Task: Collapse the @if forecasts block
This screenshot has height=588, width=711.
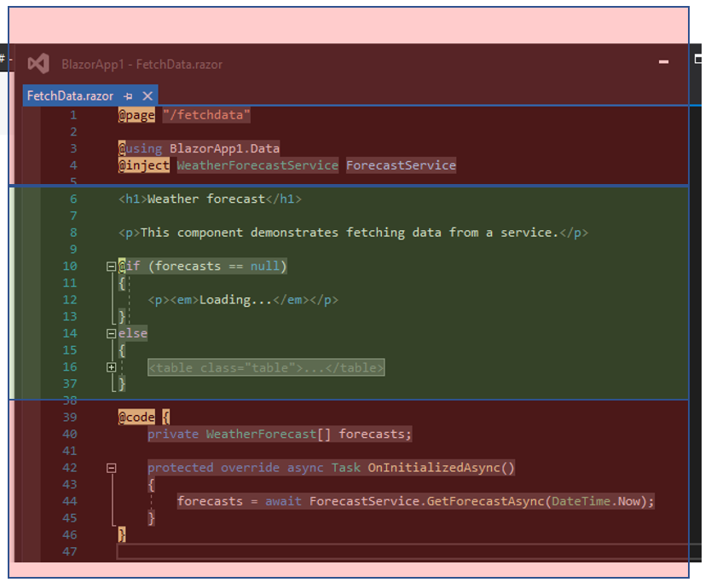Action: (111, 267)
